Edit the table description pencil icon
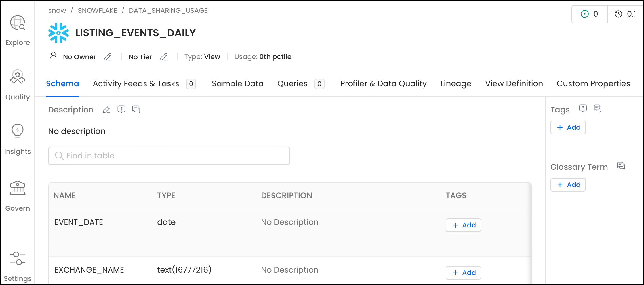644x285 pixels. pos(107,109)
